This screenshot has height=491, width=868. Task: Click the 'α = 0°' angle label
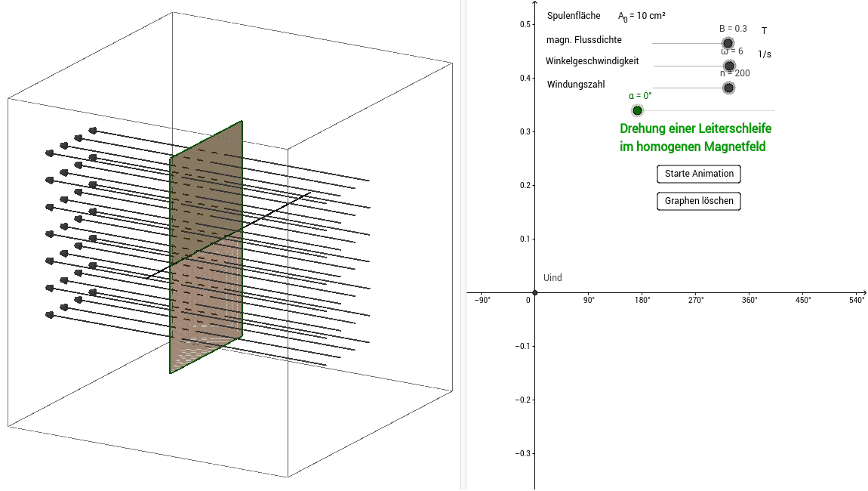click(640, 96)
